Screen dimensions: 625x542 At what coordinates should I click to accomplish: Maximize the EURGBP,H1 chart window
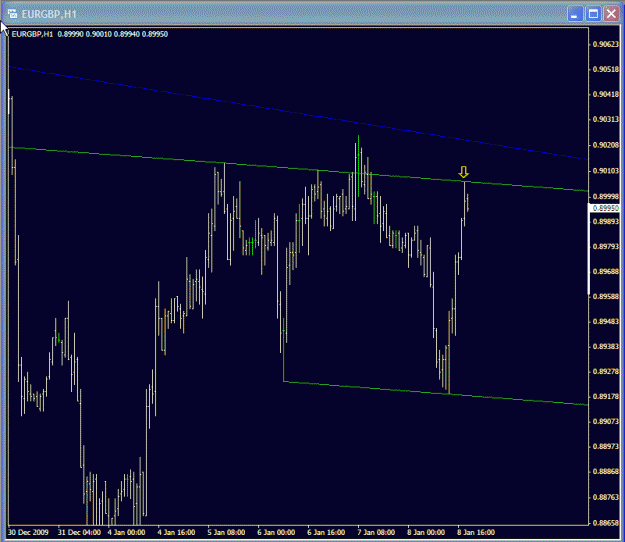click(593, 14)
